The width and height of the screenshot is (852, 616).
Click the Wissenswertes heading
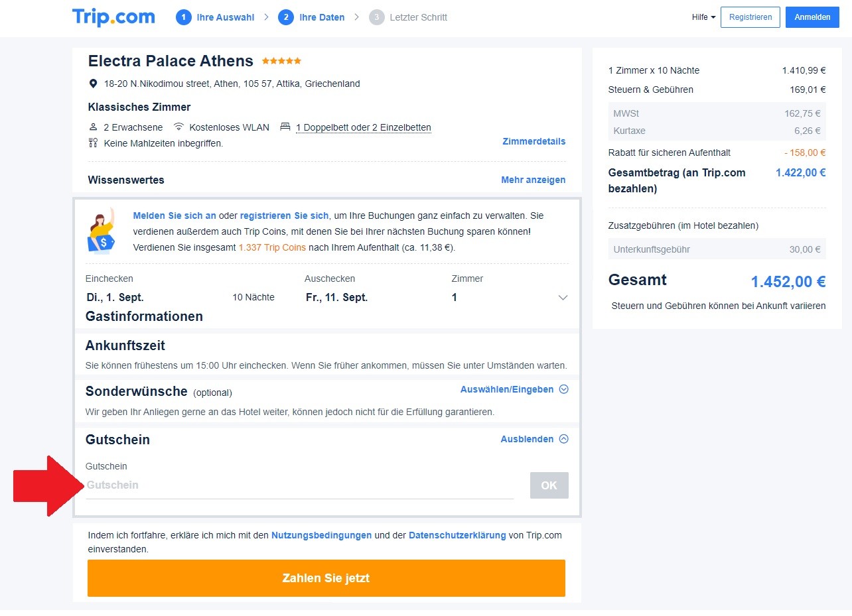click(x=126, y=180)
